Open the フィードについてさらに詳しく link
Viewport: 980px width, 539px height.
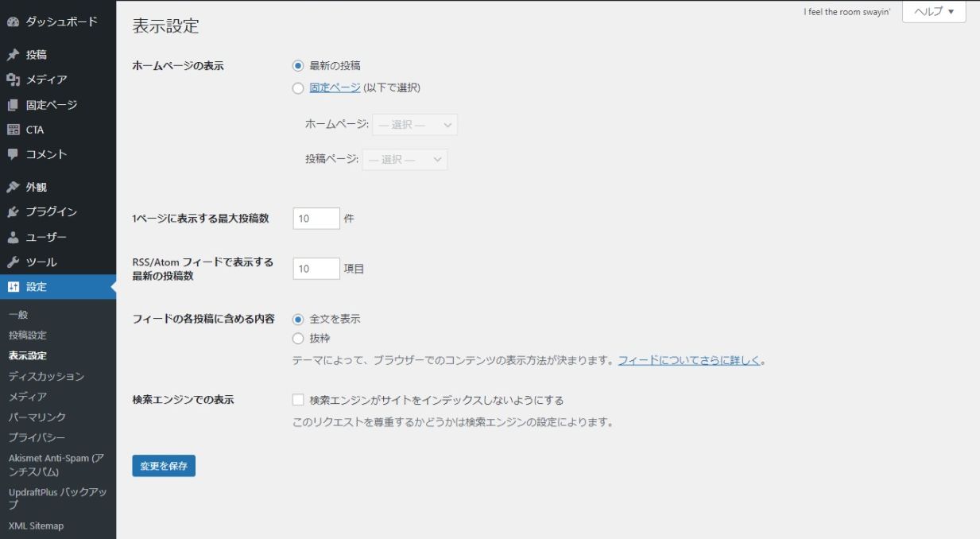point(689,360)
